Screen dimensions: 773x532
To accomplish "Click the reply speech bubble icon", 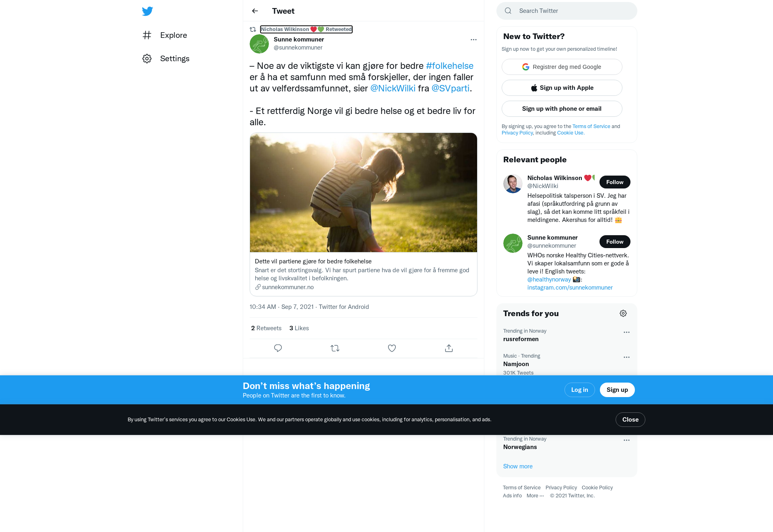I will (x=278, y=348).
